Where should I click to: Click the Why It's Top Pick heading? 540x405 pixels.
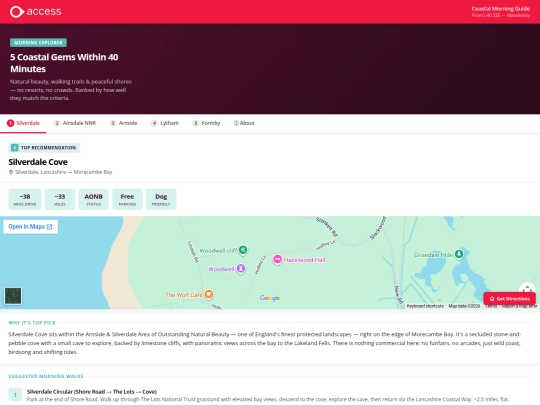coord(32,323)
